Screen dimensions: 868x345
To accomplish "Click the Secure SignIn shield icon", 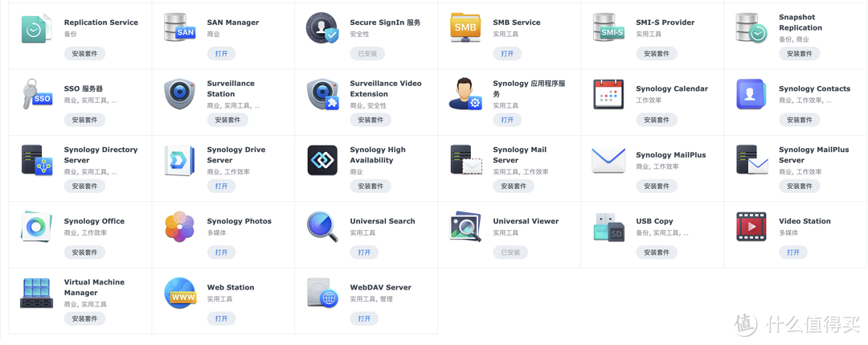I will point(322,27).
